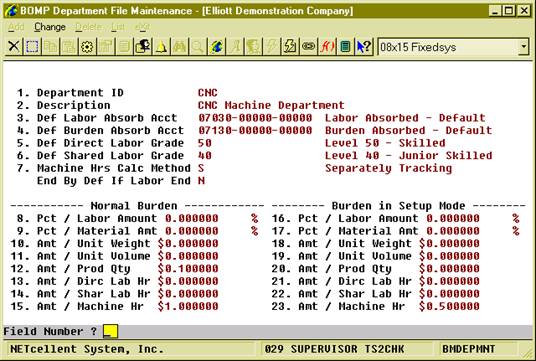Click field 12 Amt / Prod Qty $0.100000
536x361 pixels.
pyautogui.click(x=188, y=269)
